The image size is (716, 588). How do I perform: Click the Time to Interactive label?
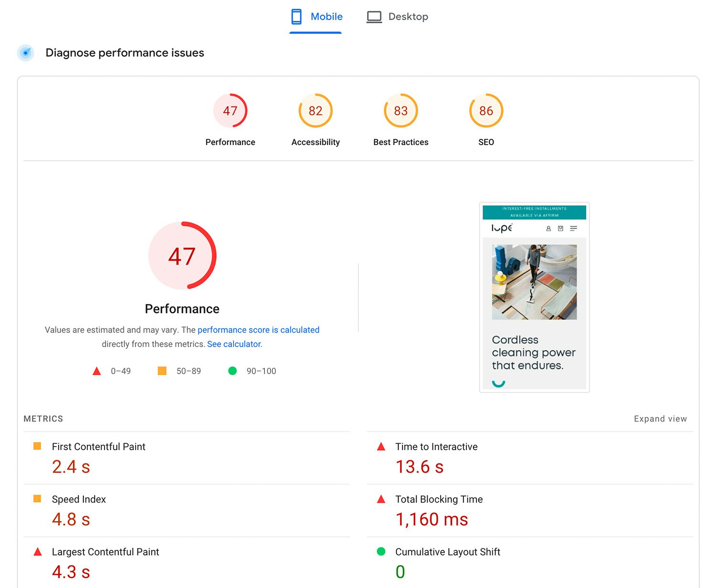(436, 447)
